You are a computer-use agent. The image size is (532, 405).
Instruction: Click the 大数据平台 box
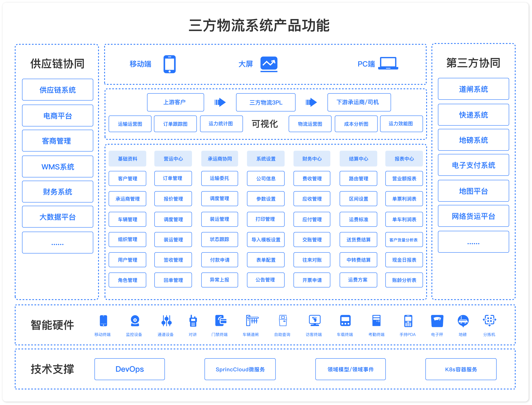(58, 217)
